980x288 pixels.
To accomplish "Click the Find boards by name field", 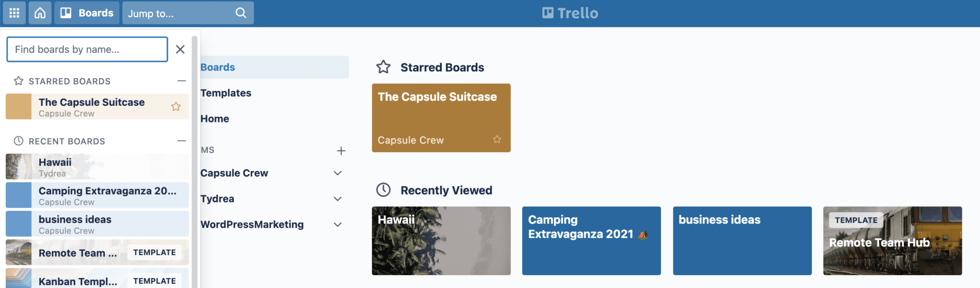I will pos(87,49).
